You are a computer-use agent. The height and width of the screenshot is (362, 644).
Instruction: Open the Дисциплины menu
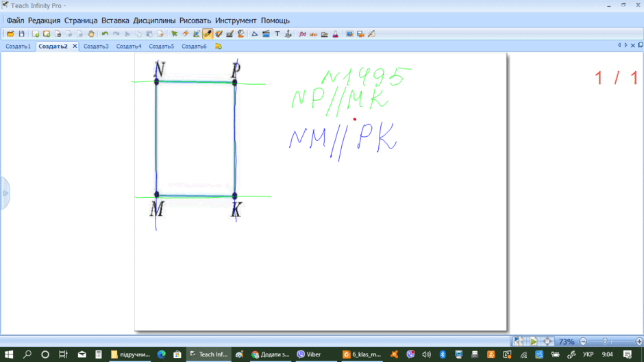click(x=154, y=21)
